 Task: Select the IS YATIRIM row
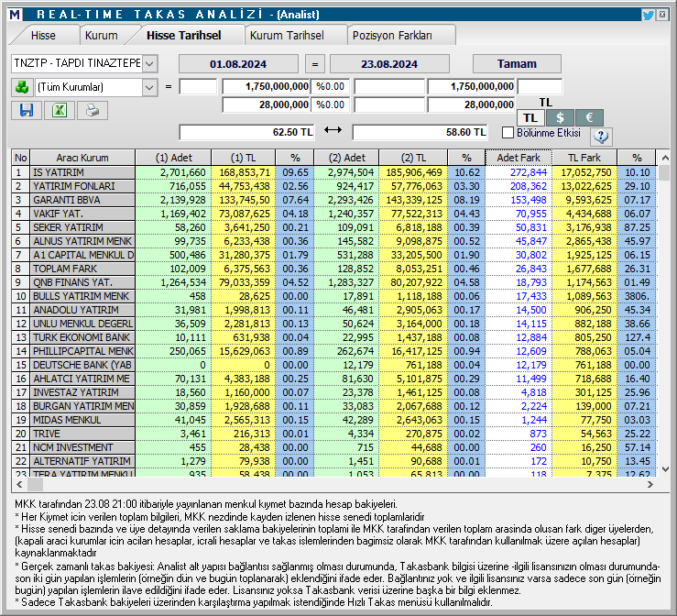[x=333, y=172]
